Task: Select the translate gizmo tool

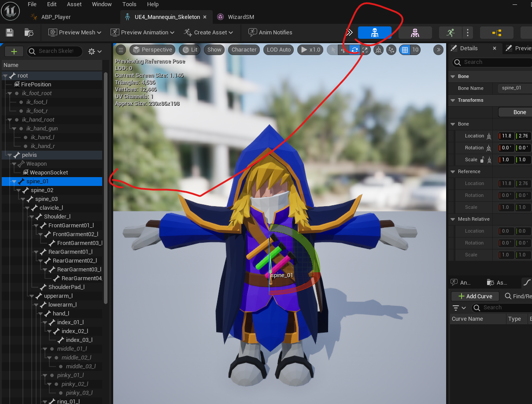Action: (344, 50)
